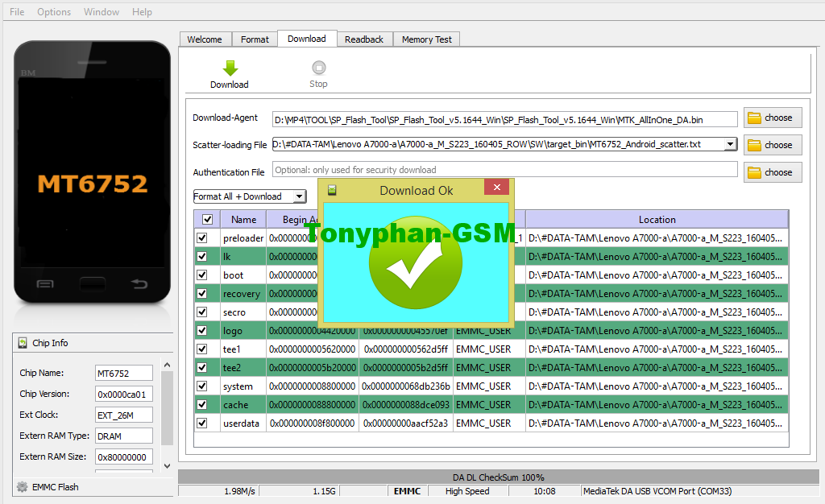Uncheck the secro partition checkbox

pyautogui.click(x=201, y=312)
